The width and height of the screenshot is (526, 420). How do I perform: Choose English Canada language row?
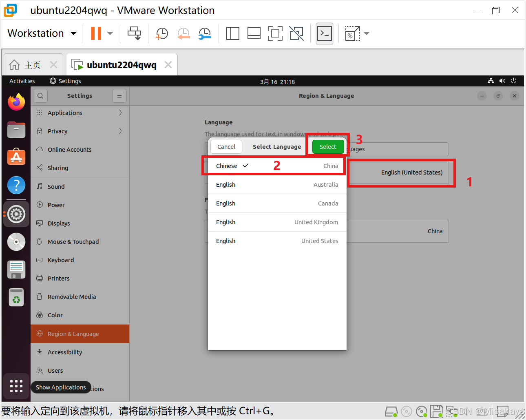(x=277, y=203)
